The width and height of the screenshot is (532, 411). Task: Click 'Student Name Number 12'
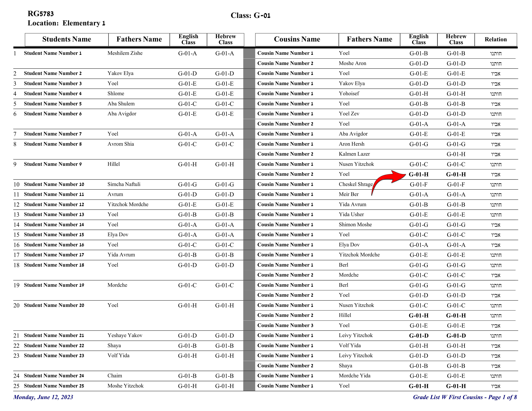54,205
